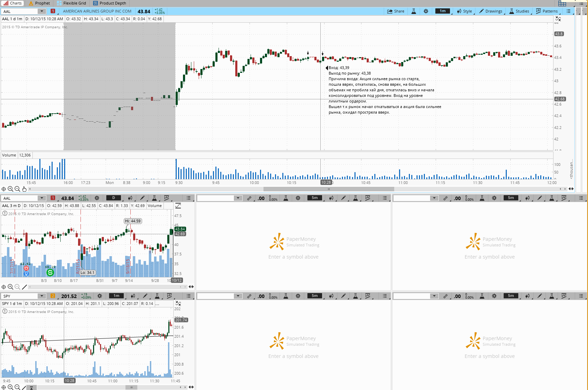Open the 5m timeframe in top middle empty chart
The width and height of the screenshot is (588, 390).
coord(315,198)
